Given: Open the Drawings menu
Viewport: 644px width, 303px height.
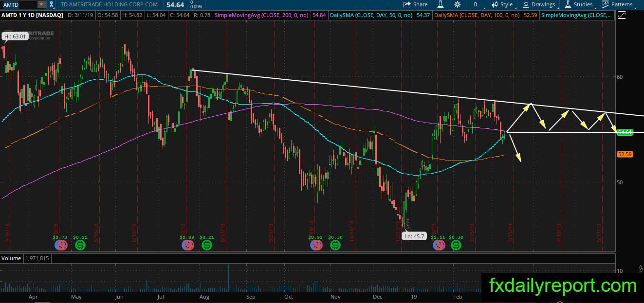Looking at the screenshot, I should click(x=539, y=4).
